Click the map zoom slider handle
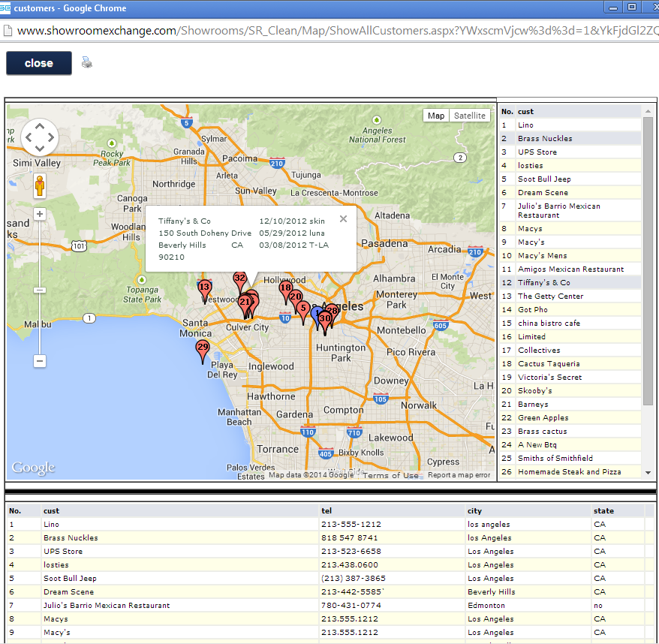 (40, 290)
